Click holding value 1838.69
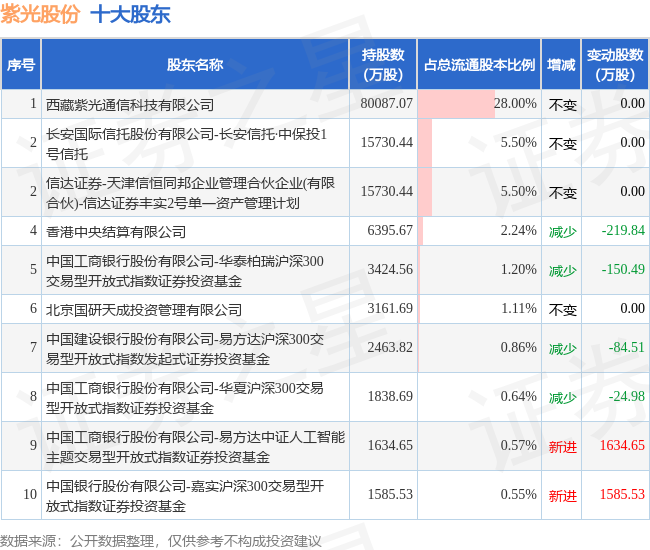 click(390, 396)
